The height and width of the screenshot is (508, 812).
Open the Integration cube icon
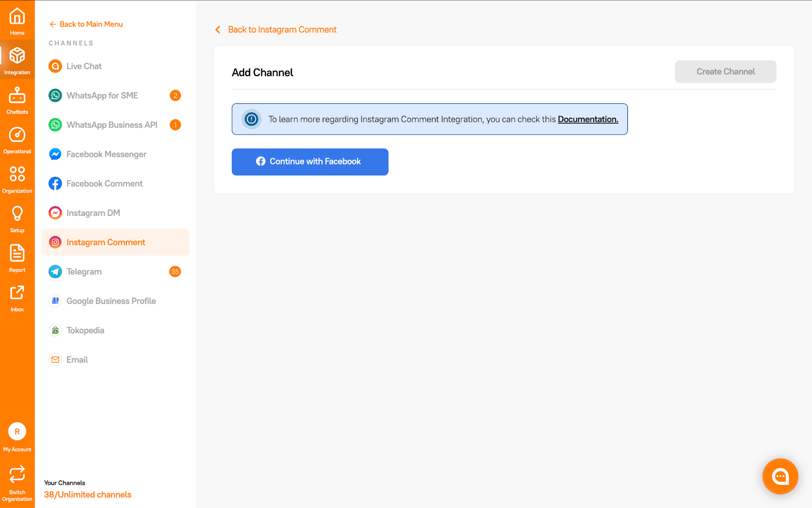(17, 55)
